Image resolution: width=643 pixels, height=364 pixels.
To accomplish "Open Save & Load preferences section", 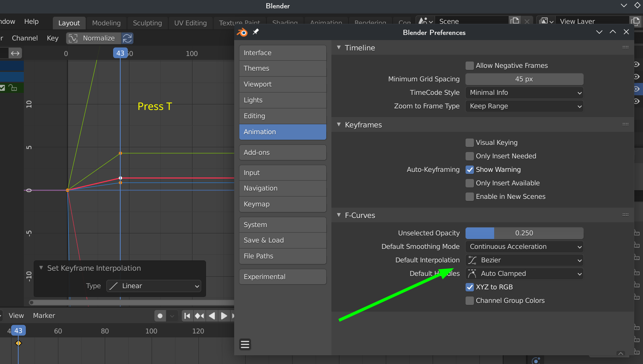I will [x=283, y=240].
